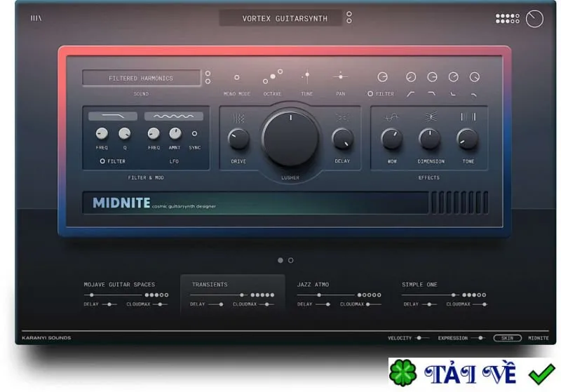Click the Tune slider control
Screen dimensions: 561x392
pyautogui.click(x=306, y=76)
